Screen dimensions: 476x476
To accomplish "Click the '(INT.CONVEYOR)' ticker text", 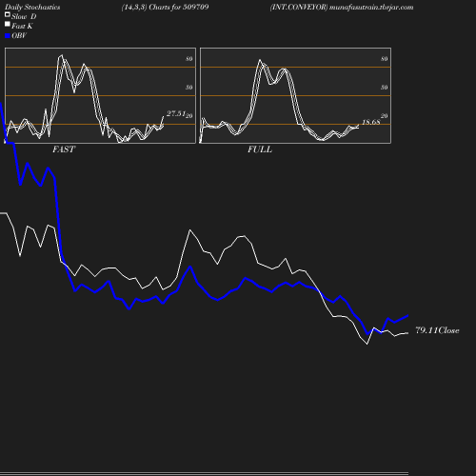I will (x=299, y=8).
